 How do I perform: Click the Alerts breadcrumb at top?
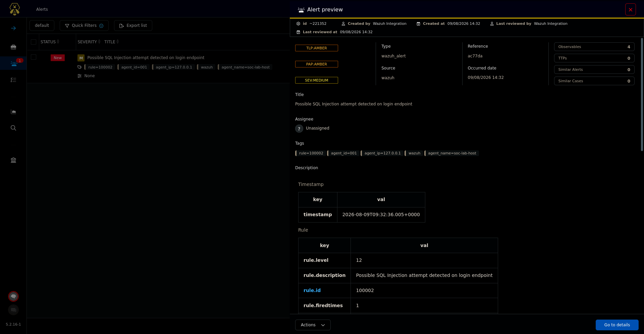click(42, 9)
